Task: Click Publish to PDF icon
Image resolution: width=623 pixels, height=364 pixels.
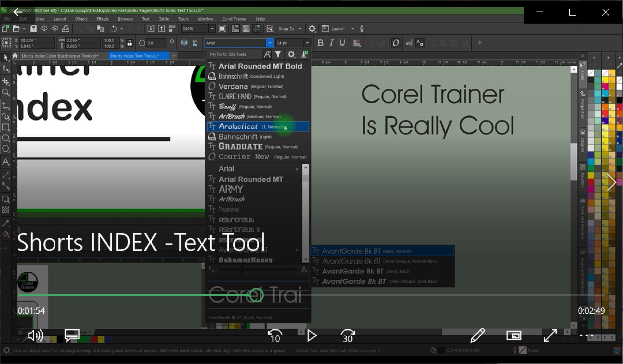Action: point(172,29)
